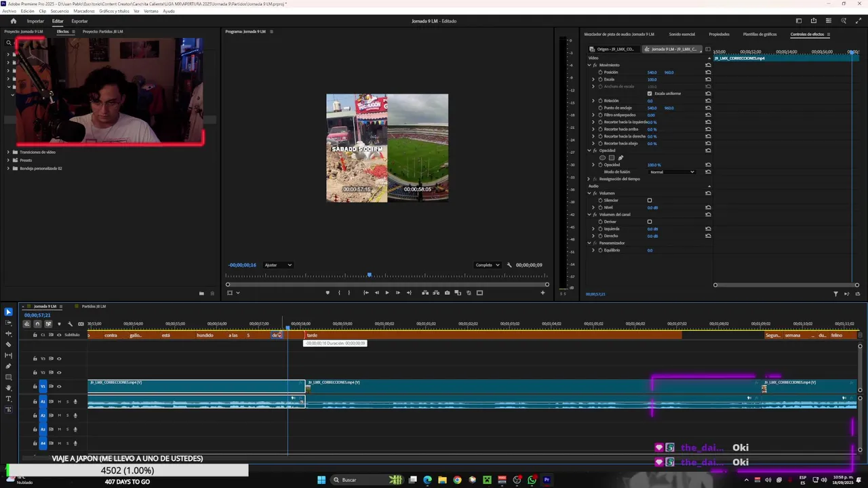Image resolution: width=868 pixels, height=488 pixels.
Task: Toggle V1 track eye visibility
Action: tap(59, 386)
